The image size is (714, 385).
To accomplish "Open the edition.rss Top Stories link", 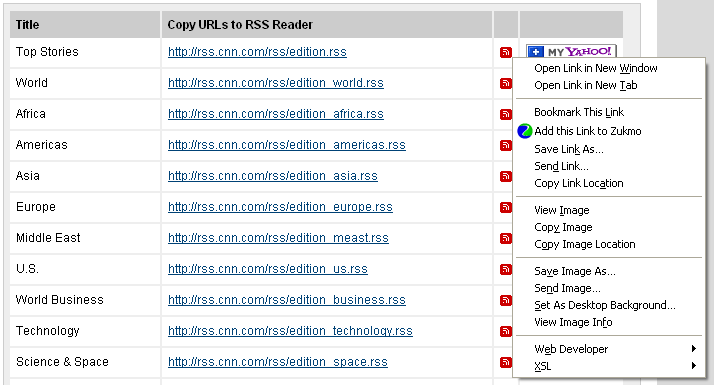I will [x=257, y=52].
